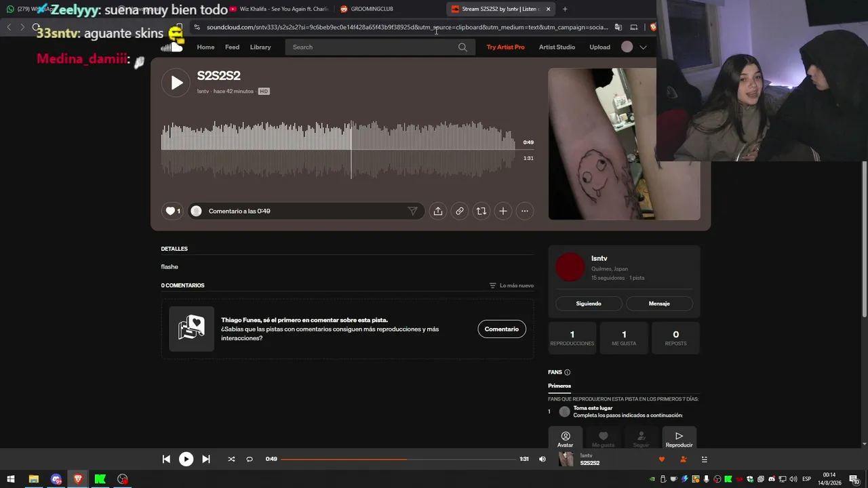Open the Kick app in the taskbar
868x488 pixels.
[x=100, y=479]
